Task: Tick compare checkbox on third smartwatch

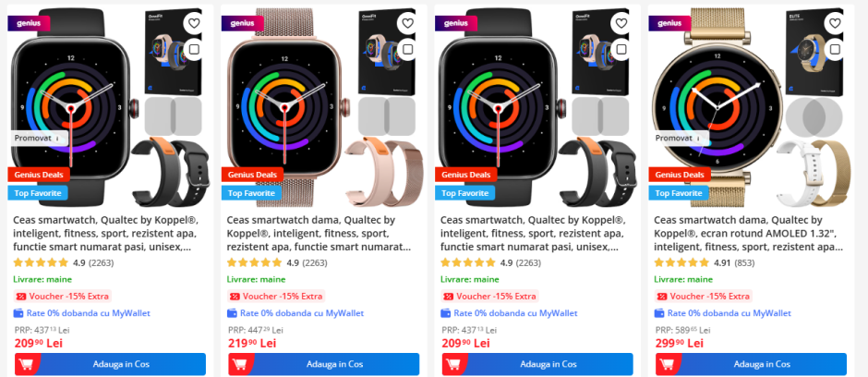Action: [621, 50]
